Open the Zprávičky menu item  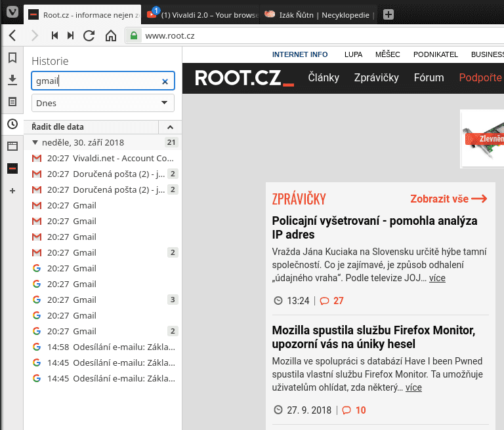point(377,77)
